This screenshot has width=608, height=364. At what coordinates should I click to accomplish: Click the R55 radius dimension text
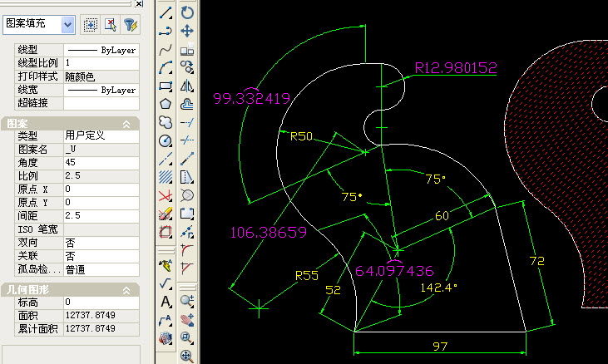[307, 276]
